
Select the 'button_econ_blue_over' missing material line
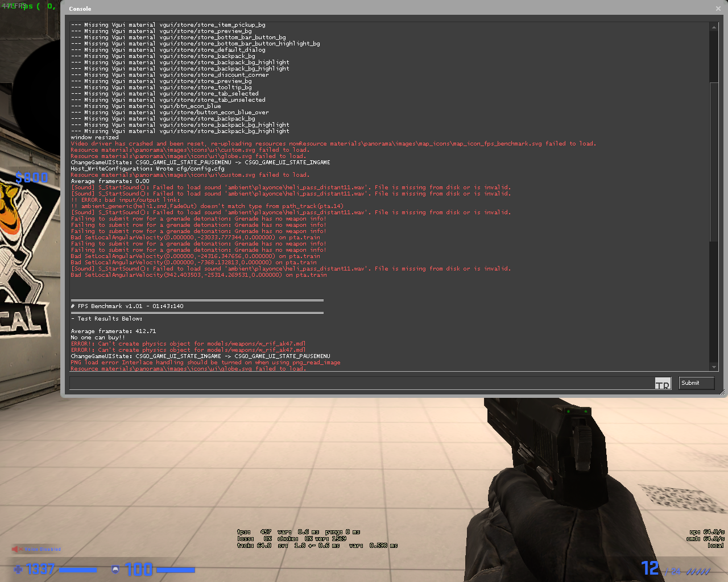coord(169,113)
